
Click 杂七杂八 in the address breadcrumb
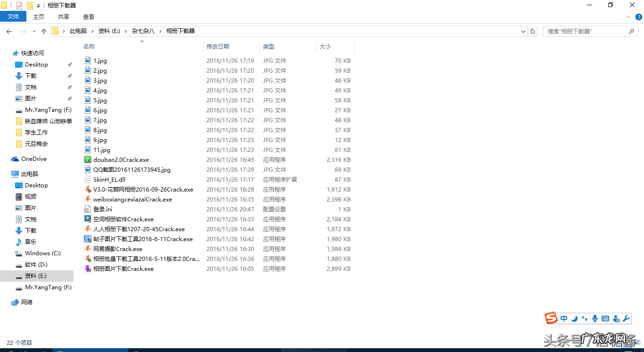pyautogui.click(x=143, y=31)
